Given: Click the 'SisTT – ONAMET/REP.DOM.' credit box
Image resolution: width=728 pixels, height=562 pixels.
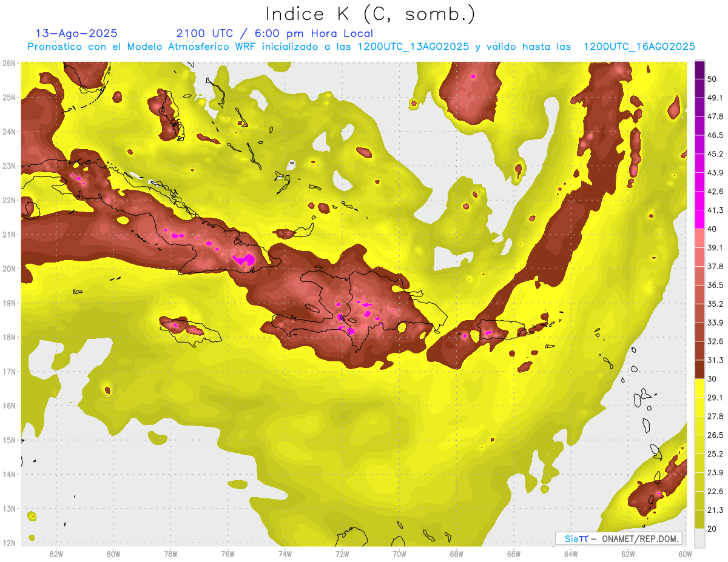Looking at the screenshot, I should 619,538.
